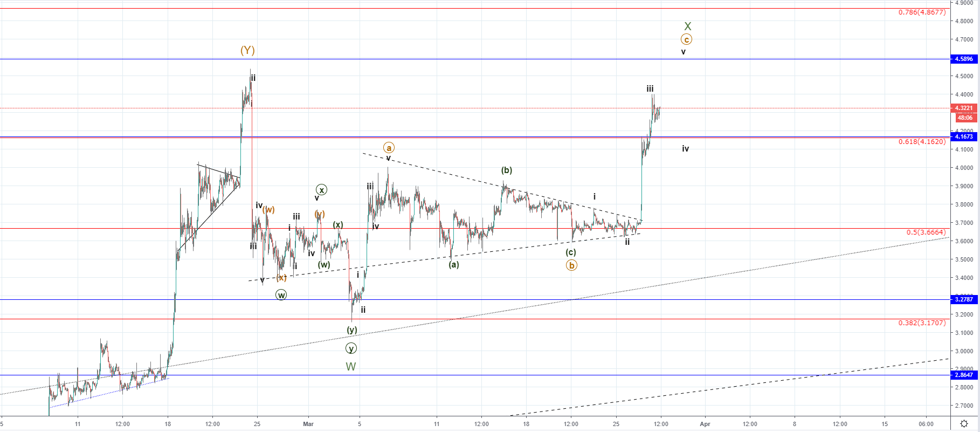Viewport: 980px width, 432px height.
Task: Select the 0.786(4.8677) Fibonacci level label
Action: coord(922,12)
